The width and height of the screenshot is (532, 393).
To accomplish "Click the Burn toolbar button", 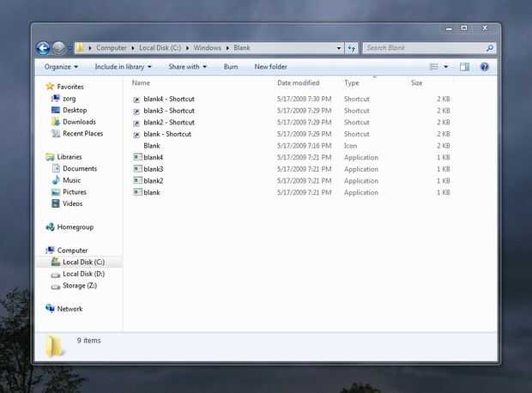I will coord(231,67).
